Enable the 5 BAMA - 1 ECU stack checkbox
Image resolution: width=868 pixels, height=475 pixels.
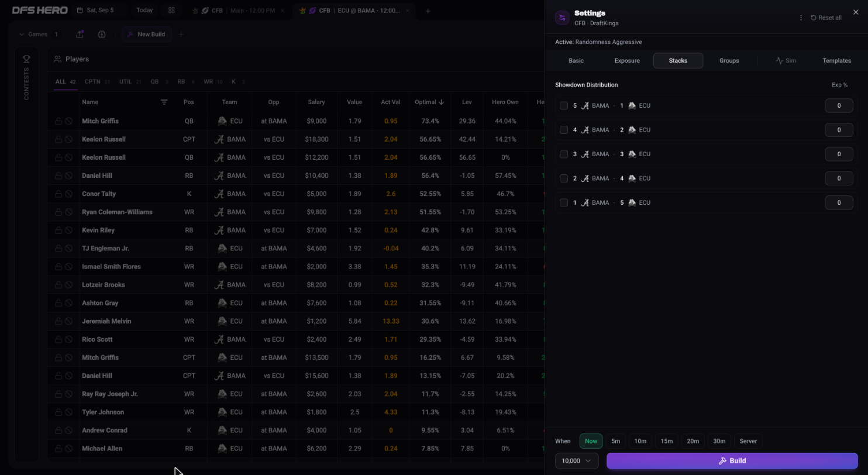point(564,106)
